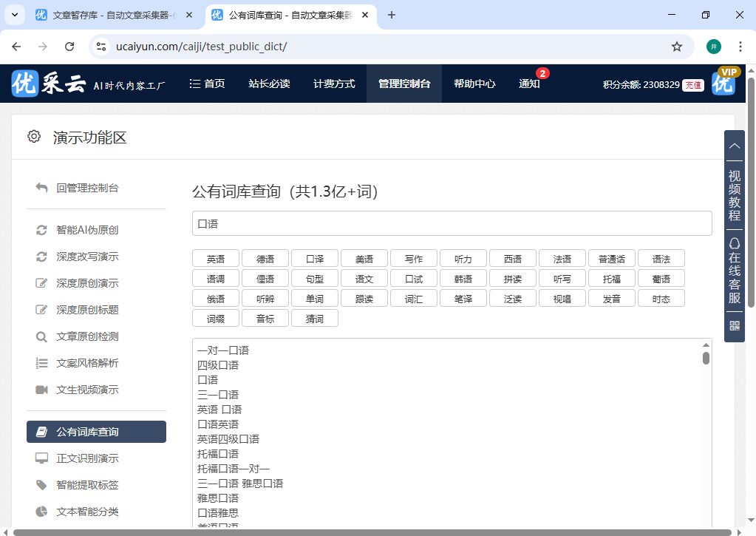This screenshot has height=536, width=756.
Task: Bookmark this page with star icon
Action: pos(676,47)
